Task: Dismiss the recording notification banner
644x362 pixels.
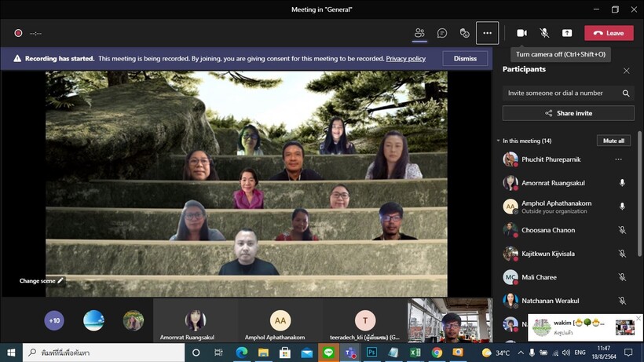Action: click(465, 58)
